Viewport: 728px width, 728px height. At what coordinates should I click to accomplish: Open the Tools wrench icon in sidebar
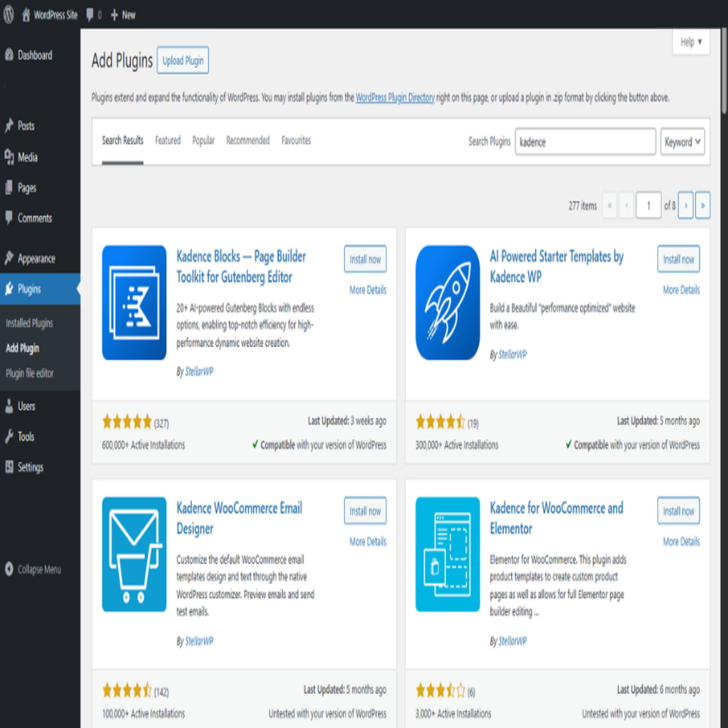click(x=9, y=437)
